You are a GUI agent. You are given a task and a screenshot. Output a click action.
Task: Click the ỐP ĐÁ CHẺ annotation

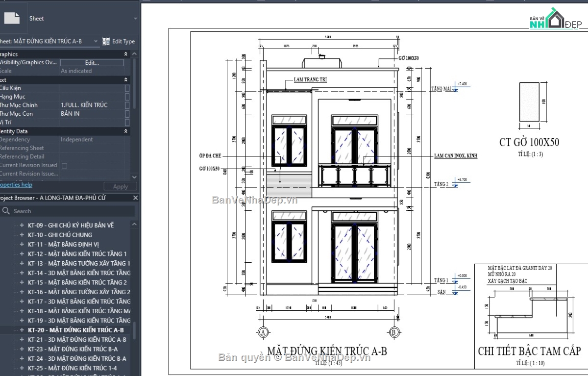[x=211, y=155]
